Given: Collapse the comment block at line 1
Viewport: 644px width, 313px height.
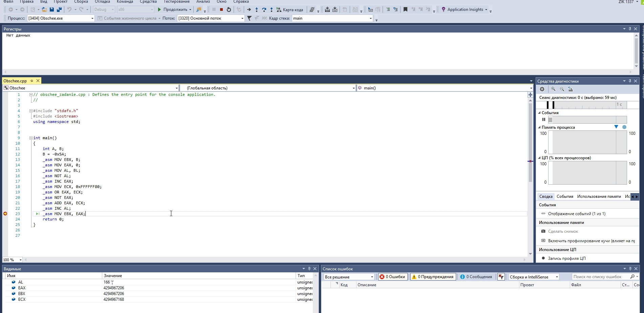Looking at the screenshot, I should 31,95.
